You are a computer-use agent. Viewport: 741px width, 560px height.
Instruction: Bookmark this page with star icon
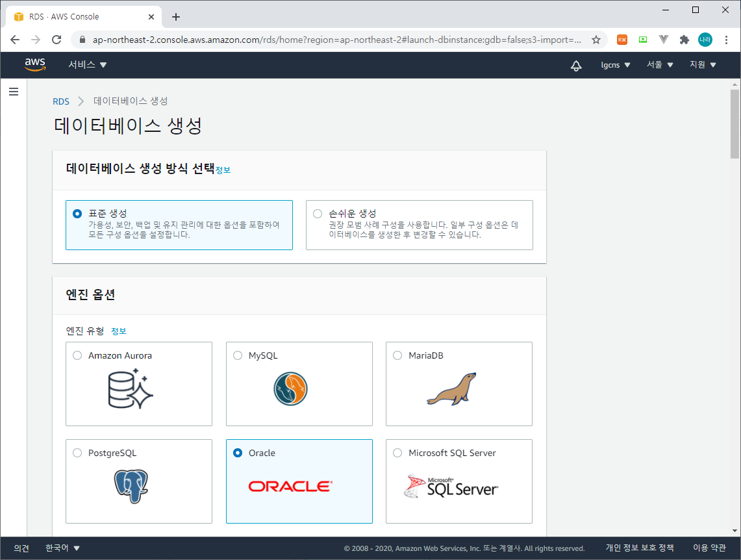[x=596, y=40]
